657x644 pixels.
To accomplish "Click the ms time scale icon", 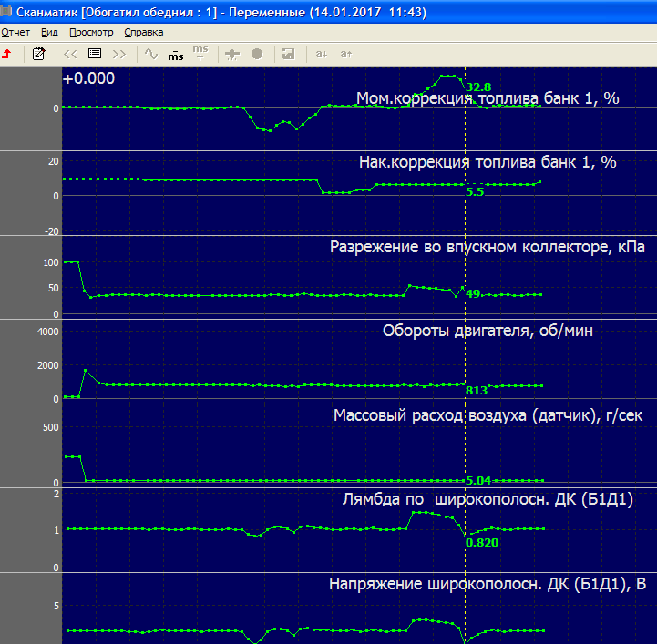I will pyautogui.click(x=175, y=55).
